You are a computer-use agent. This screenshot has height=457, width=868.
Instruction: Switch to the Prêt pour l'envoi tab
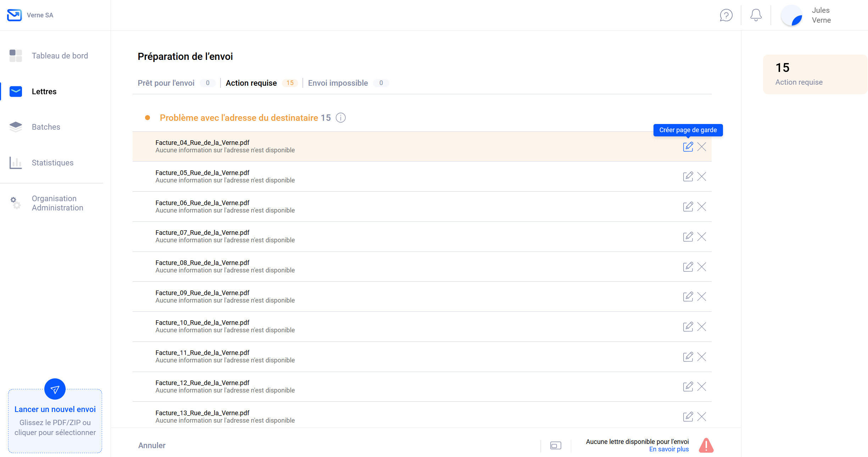pos(166,83)
